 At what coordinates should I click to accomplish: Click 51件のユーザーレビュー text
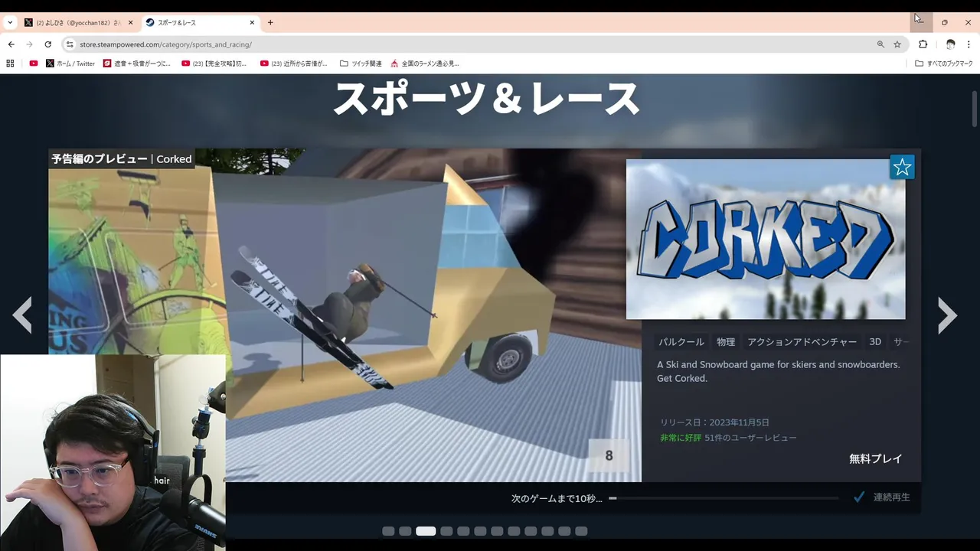[x=751, y=438]
